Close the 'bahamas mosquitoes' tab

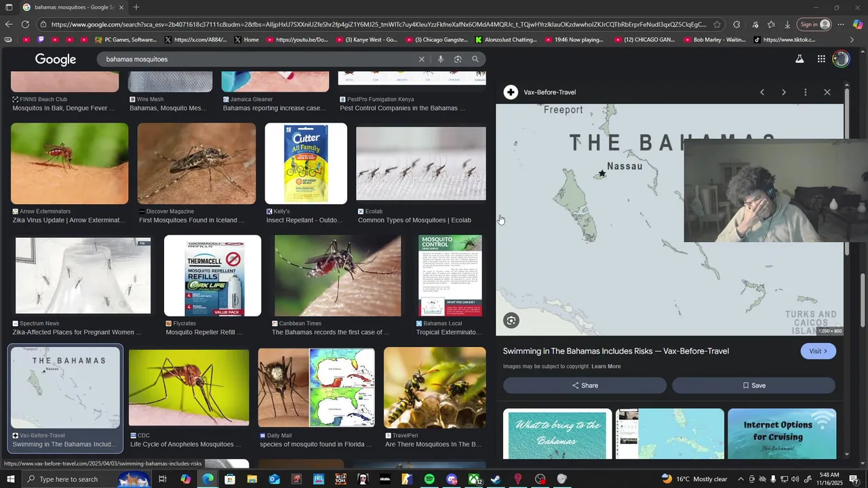tap(121, 7)
